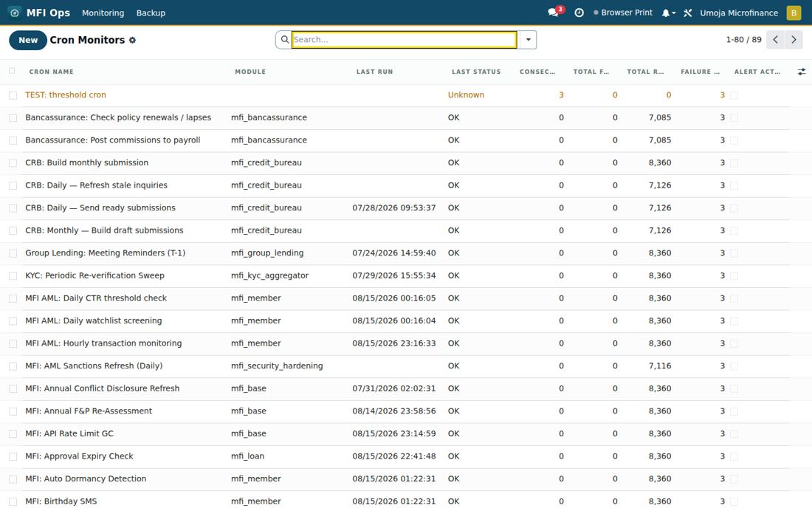The width and height of the screenshot is (812, 508).
Task: Open MFI: Auto Dormancy Detection
Action: click(86, 478)
